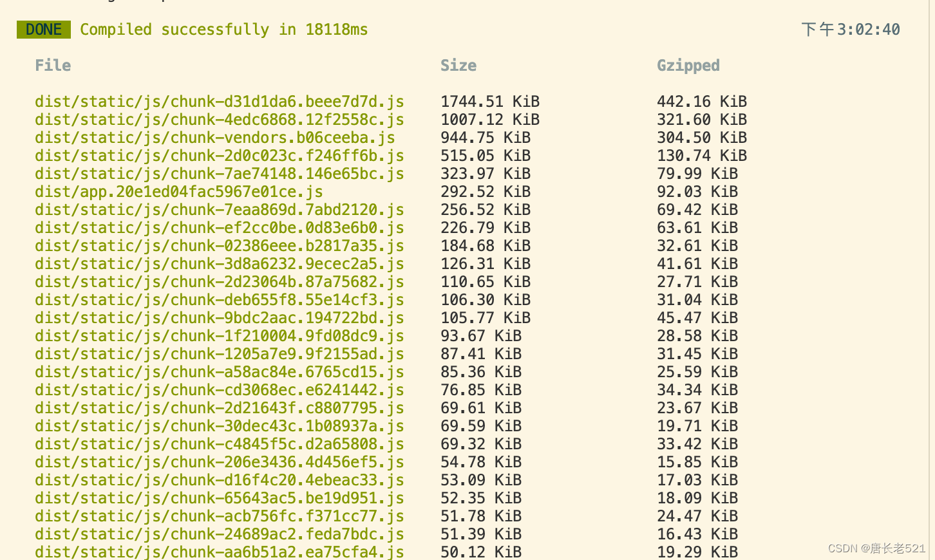Image resolution: width=935 pixels, height=560 pixels.
Task: Click size value 256.52 KiB
Action: coord(486,210)
